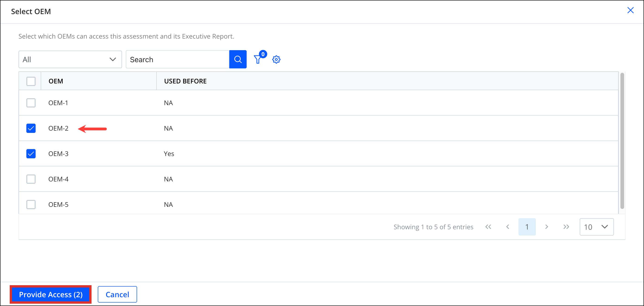Open table settings gear icon
The width and height of the screenshot is (644, 306).
[276, 59]
